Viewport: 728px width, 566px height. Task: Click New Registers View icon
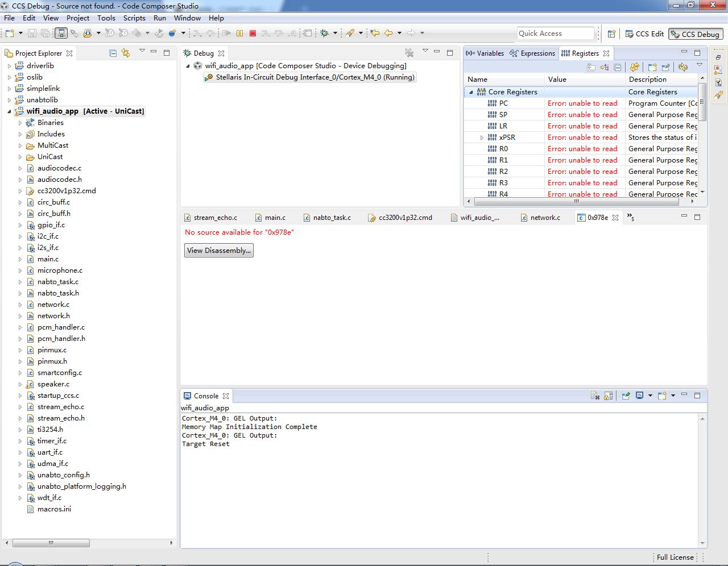pos(652,67)
